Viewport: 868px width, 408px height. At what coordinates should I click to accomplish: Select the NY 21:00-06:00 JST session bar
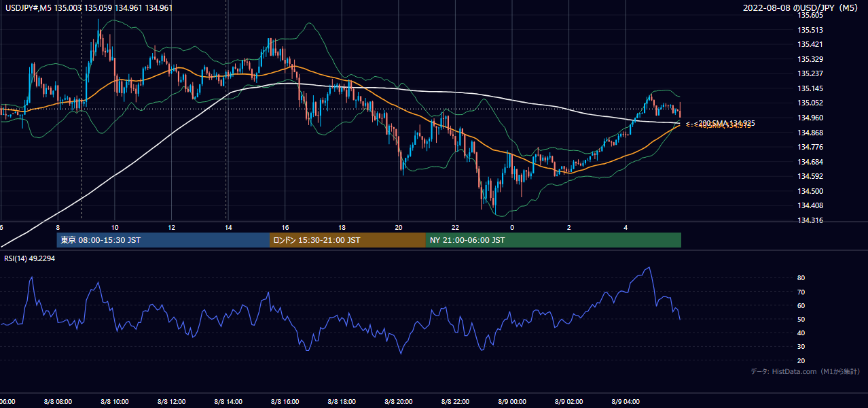point(554,240)
